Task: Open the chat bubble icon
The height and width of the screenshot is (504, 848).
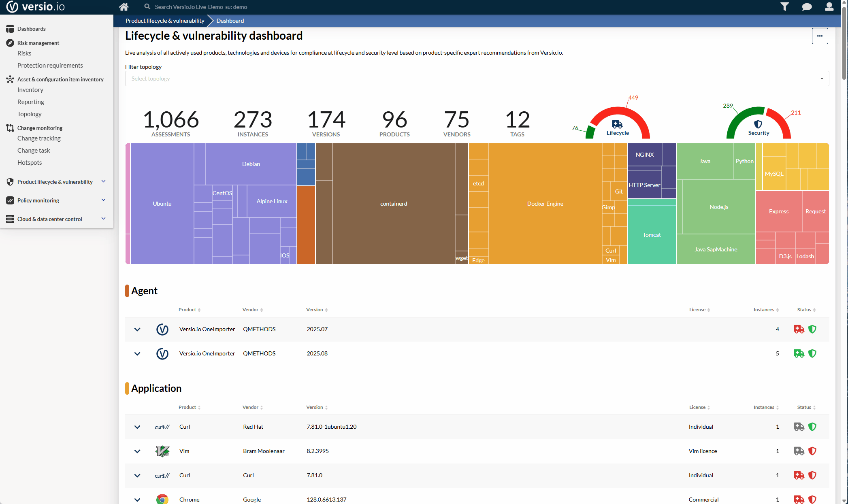Action: (807, 7)
